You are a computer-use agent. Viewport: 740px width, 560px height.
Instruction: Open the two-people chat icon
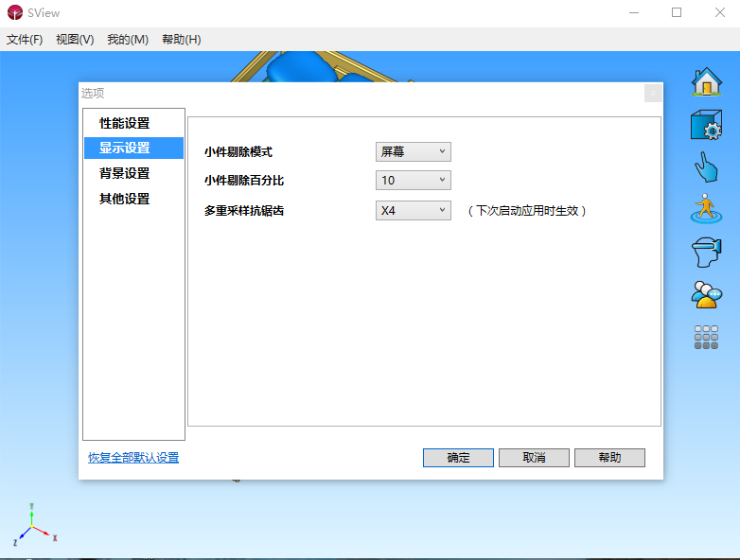706,294
